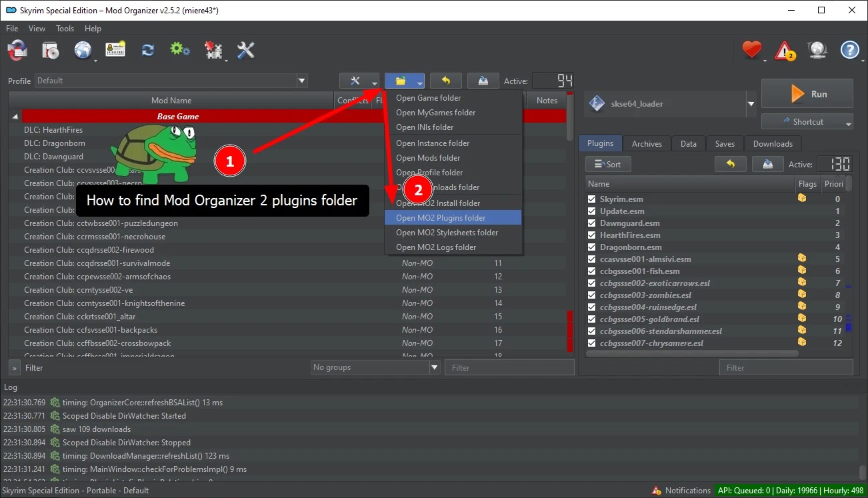
Task: Click the puzzle-piece plugins icon
Action: 213,51
